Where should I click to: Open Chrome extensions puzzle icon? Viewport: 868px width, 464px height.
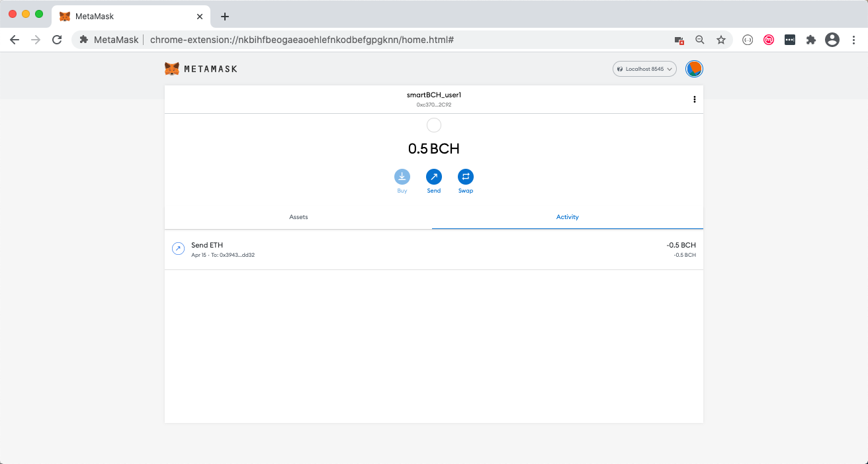click(811, 40)
